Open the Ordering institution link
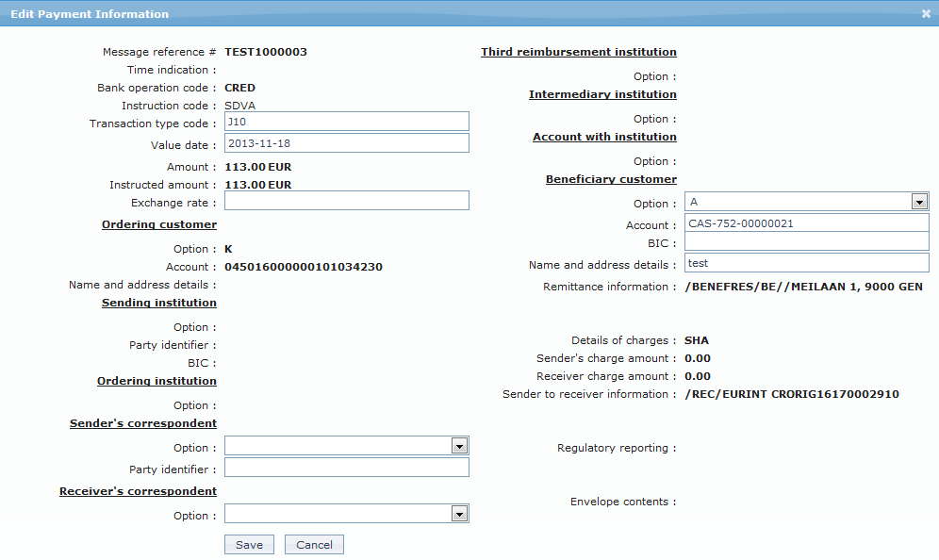Screen dimensions: 939x560 pos(156,380)
